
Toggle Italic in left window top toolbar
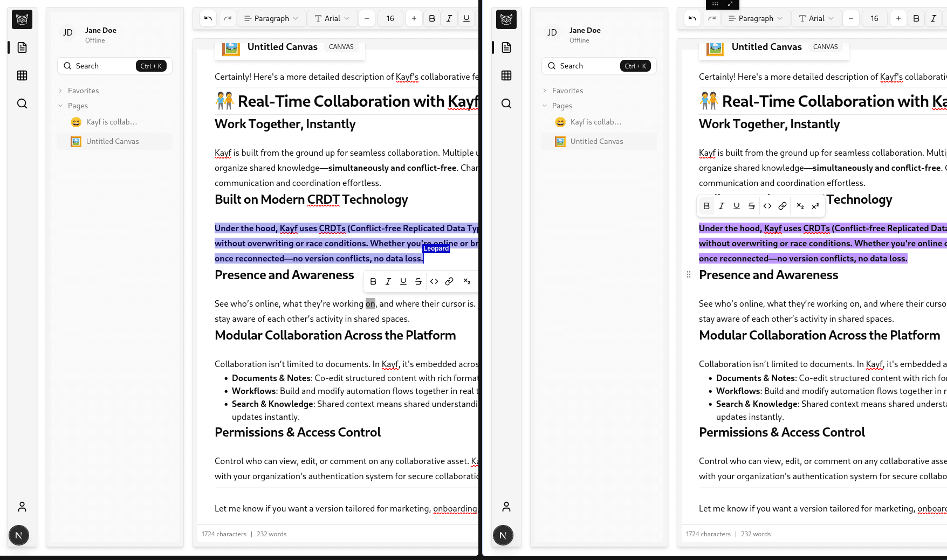tap(449, 18)
